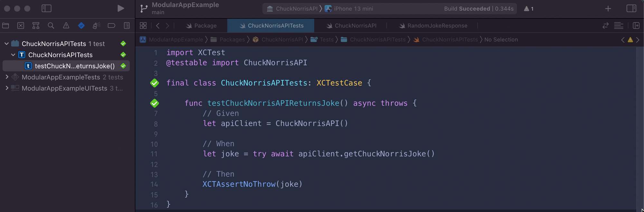Add an editor on the right
The width and height of the screenshot is (644, 212).
click(636, 25)
